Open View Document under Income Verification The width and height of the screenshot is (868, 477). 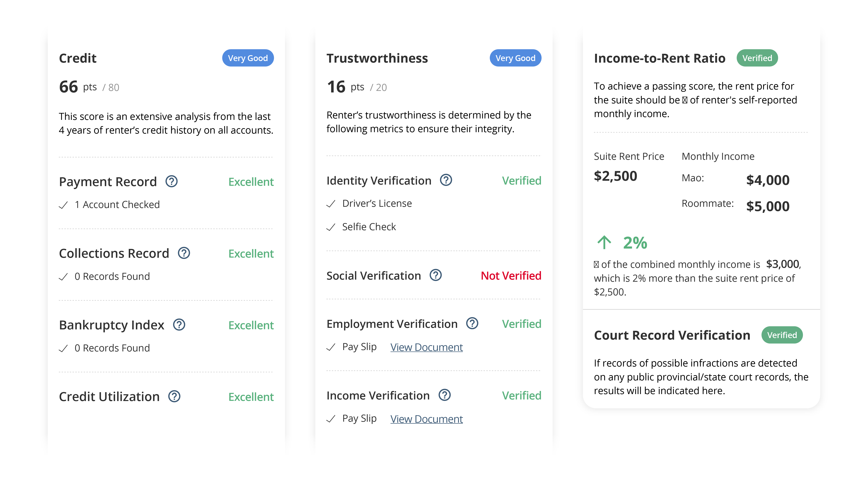coord(426,419)
